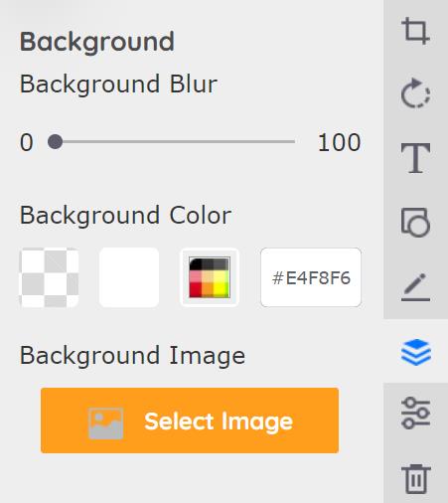Click the Select Image button
This screenshot has width=448, height=503.
click(x=190, y=420)
